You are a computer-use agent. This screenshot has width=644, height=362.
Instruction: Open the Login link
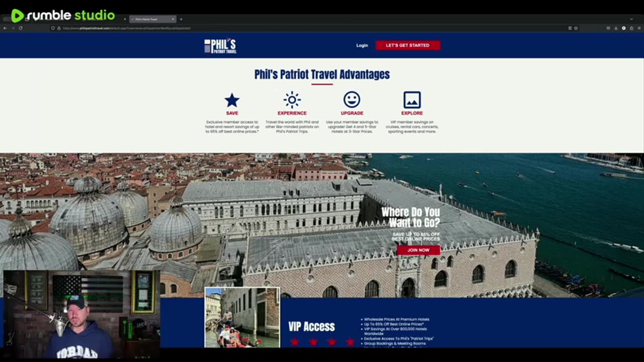click(x=362, y=45)
